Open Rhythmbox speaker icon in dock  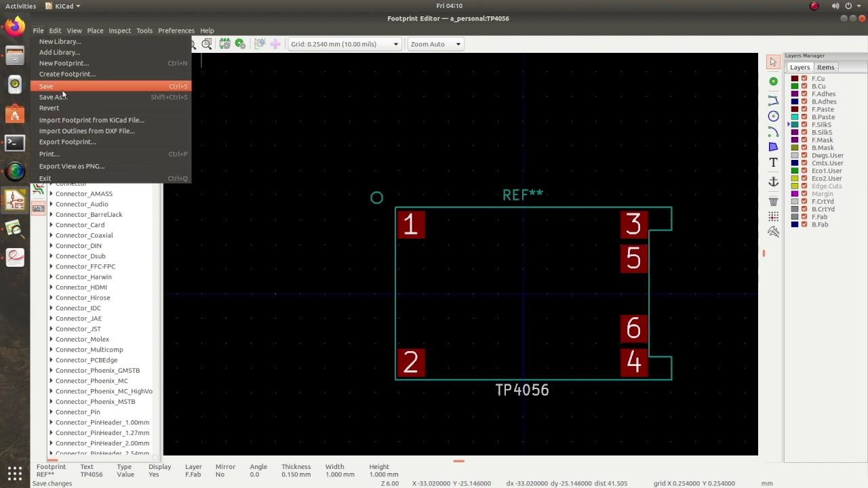[15, 85]
